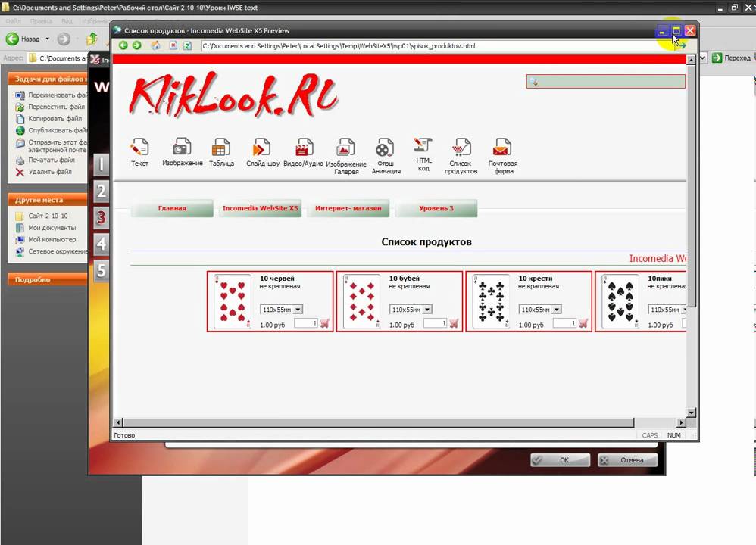The height and width of the screenshot is (545, 756).
Task: Click the stop loading icon in the preview
Action: click(x=173, y=45)
